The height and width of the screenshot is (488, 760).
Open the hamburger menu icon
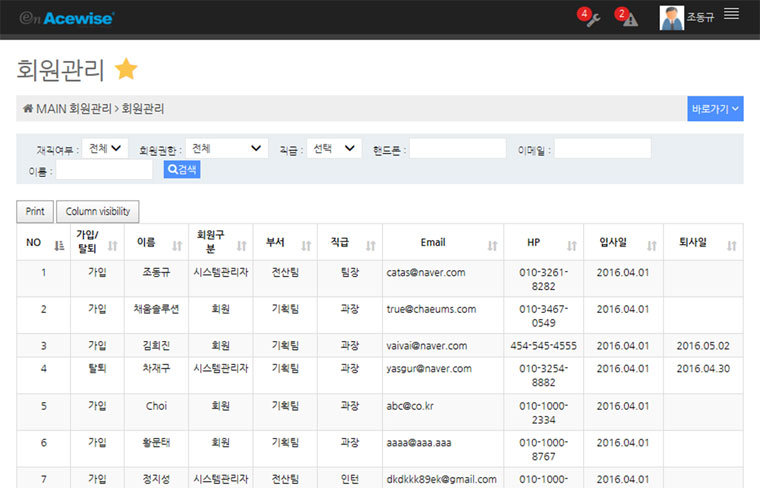731,14
